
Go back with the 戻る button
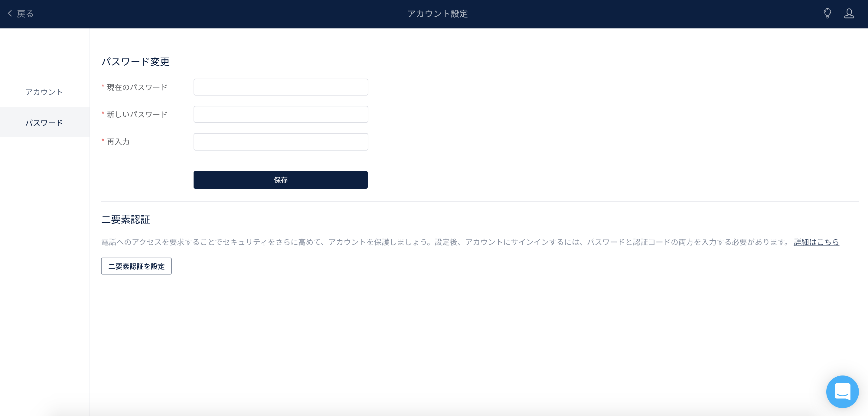click(x=21, y=14)
